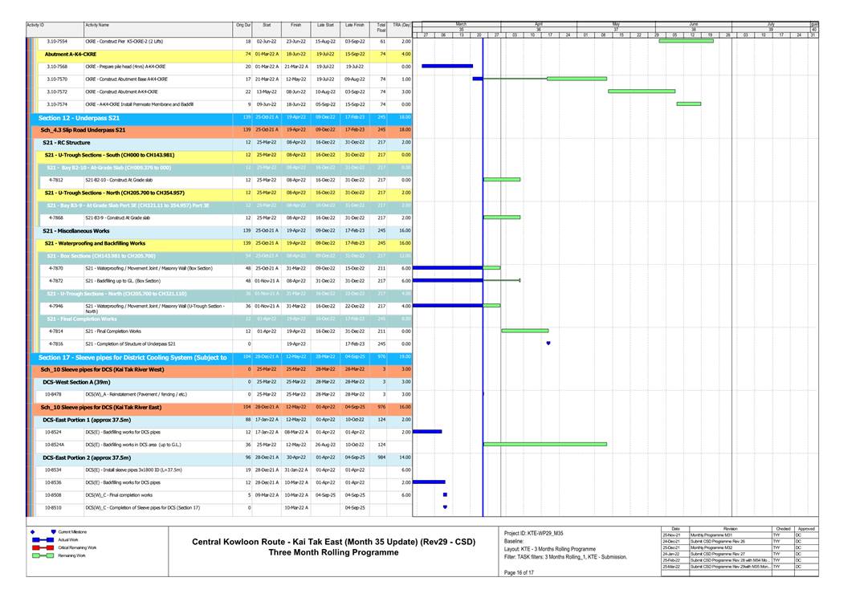This screenshot has width=868, height=614.
Task: Click the Current Milestone diamond legend icon
Action: [x=32, y=532]
